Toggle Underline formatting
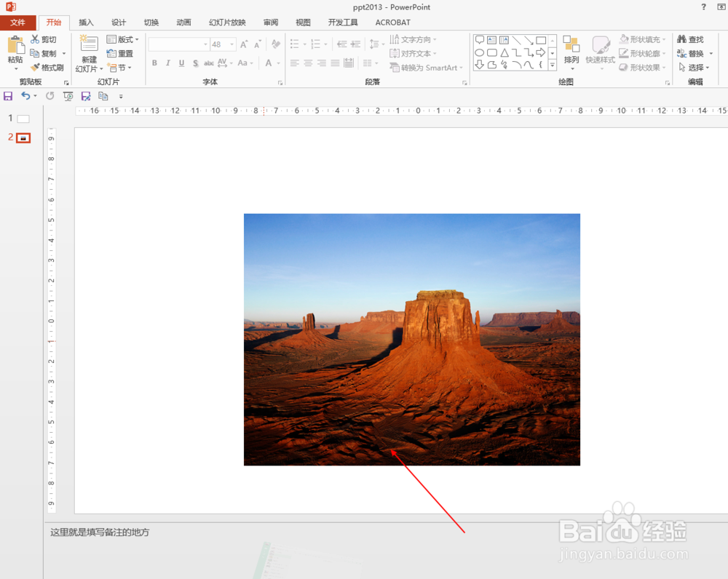 coord(181,63)
